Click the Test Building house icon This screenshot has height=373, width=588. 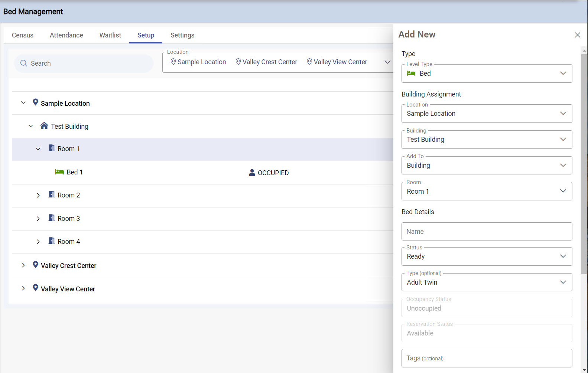(x=44, y=125)
